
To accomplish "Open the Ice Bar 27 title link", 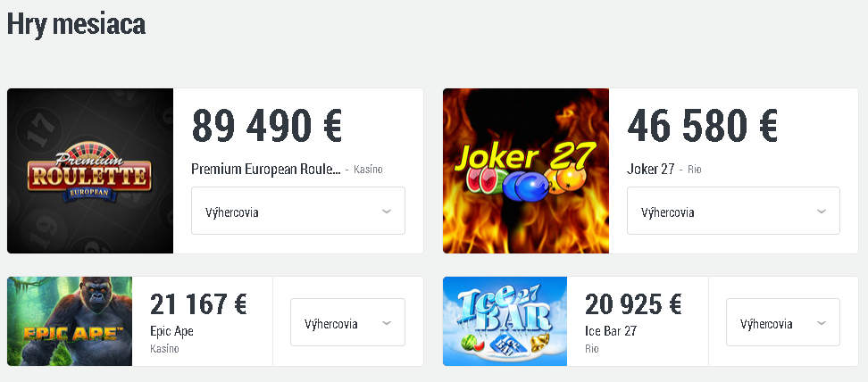I will pos(611,331).
